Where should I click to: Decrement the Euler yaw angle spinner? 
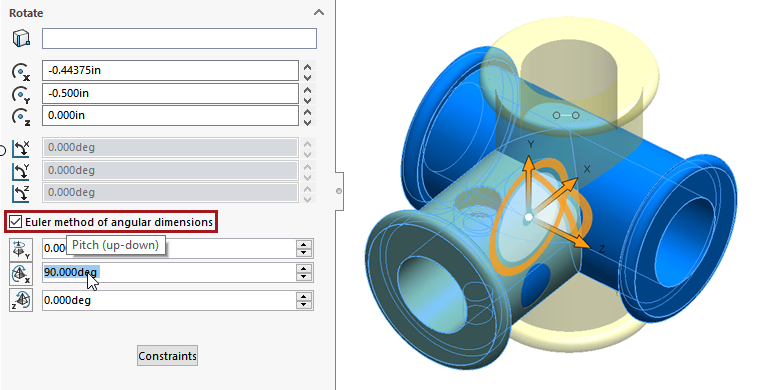(304, 253)
